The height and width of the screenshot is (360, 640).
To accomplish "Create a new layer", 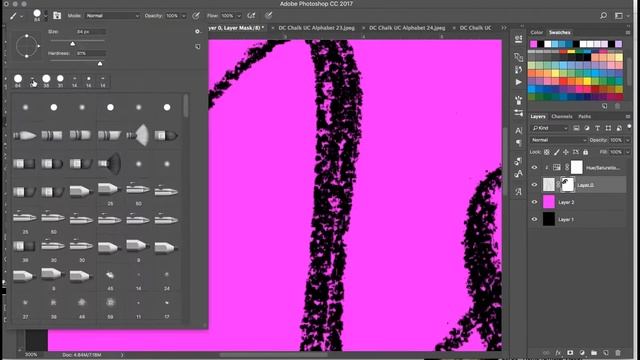I will pos(606,353).
